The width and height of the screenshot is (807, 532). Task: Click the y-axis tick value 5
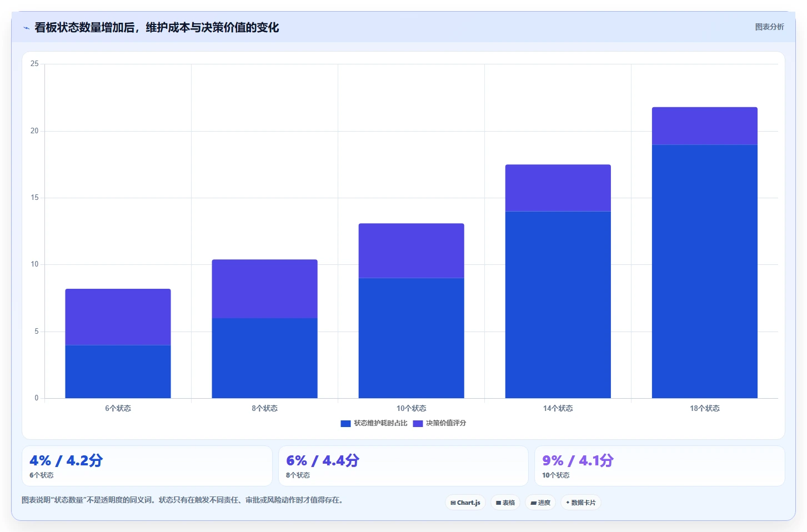coord(37,332)
